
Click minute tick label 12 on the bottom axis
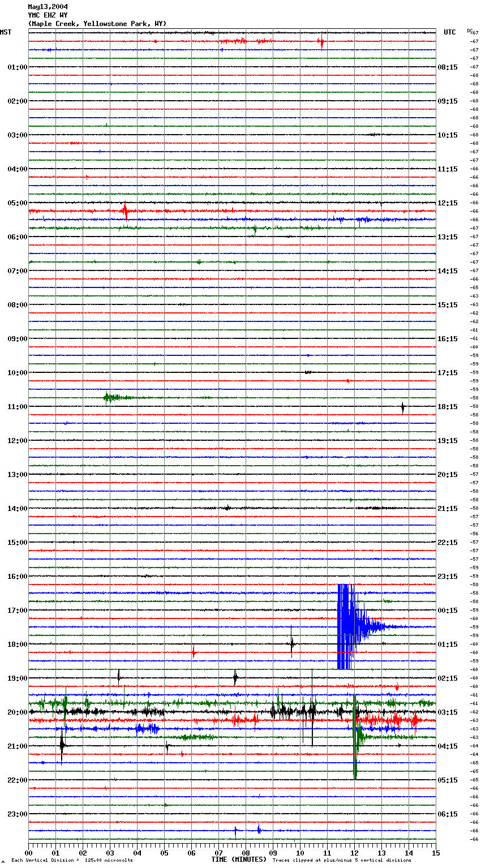(354, 853)
